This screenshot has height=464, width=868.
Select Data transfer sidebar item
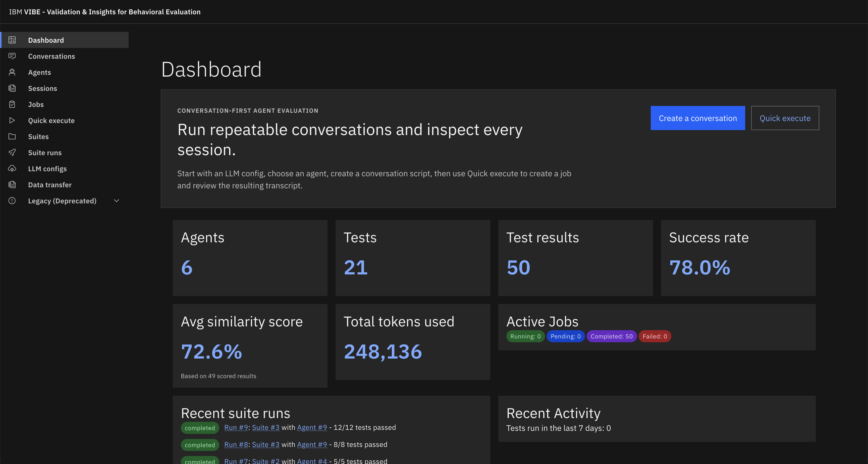[64, 185]
